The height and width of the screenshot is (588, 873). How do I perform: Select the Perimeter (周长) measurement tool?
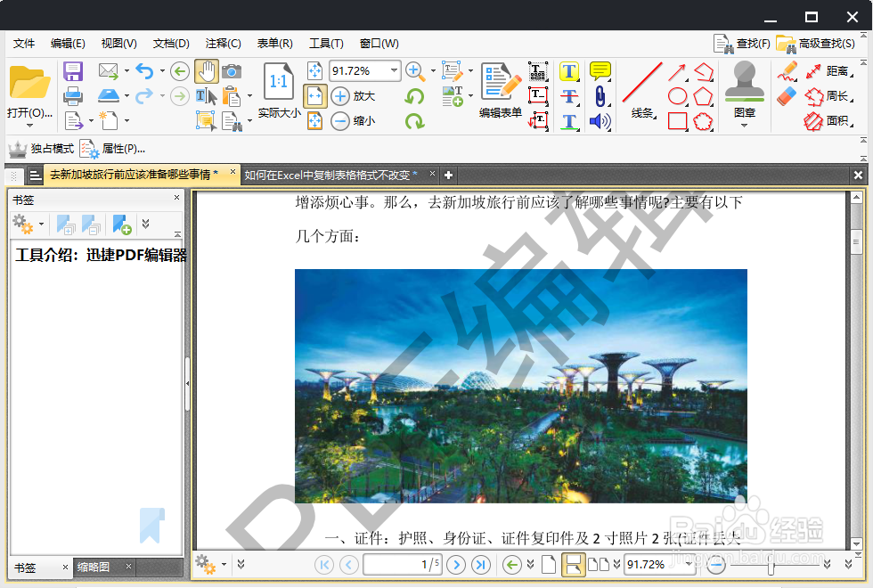[x=829, y=96]
